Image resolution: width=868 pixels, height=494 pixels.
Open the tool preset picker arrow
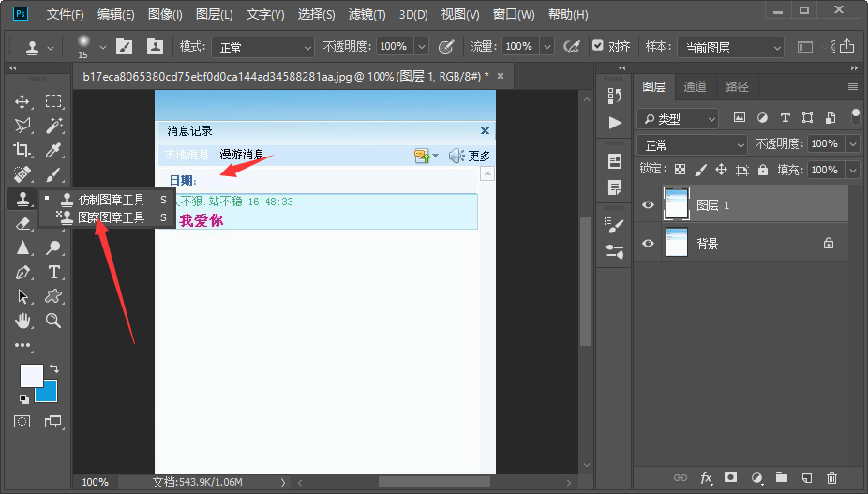point(51,48)
